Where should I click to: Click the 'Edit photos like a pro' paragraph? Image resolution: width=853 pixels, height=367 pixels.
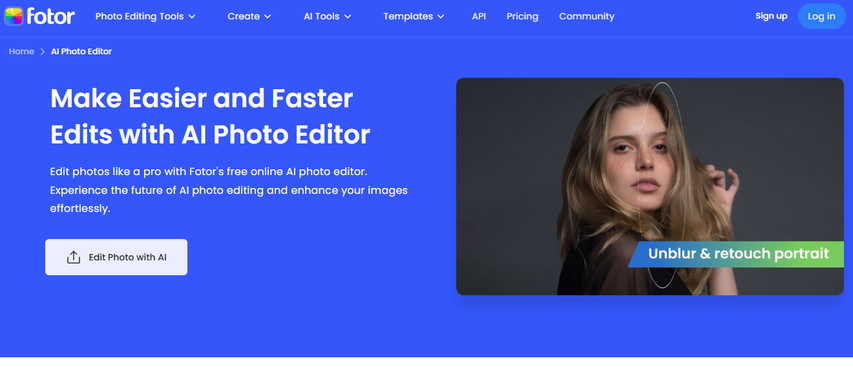click(x=228, y=190)
